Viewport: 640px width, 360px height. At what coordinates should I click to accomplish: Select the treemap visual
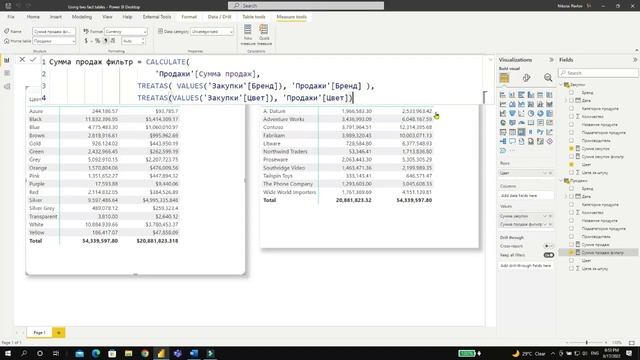[549, 113]
